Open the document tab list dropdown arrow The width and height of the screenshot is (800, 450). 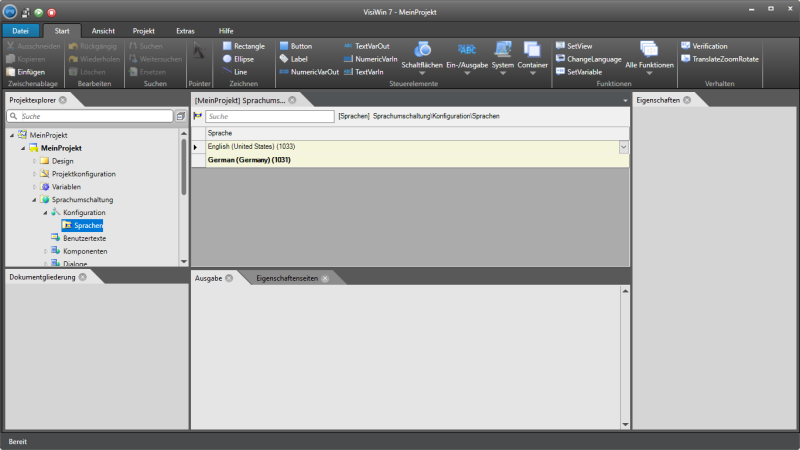pos(625,101)
